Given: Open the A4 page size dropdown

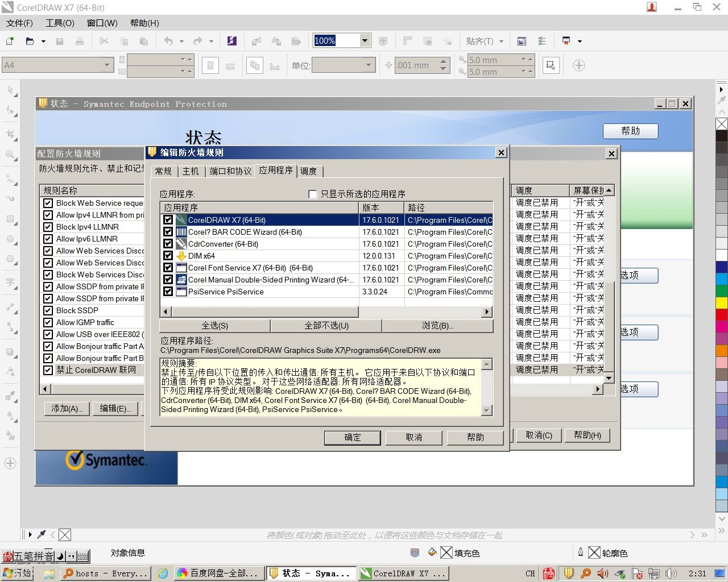Looking at the screenshot, I should [x=107, y=65].
